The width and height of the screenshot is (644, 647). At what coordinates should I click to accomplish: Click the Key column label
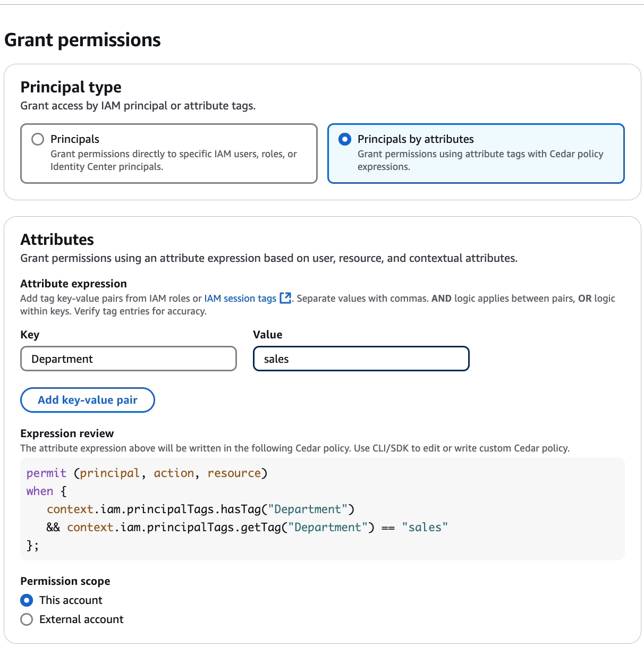point(30,334)
